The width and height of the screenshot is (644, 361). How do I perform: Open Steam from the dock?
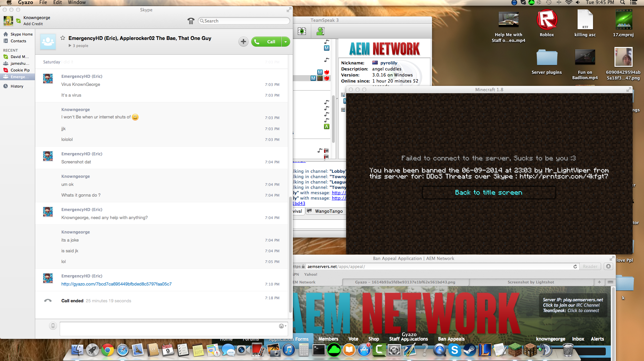click(x=470, y=350)
